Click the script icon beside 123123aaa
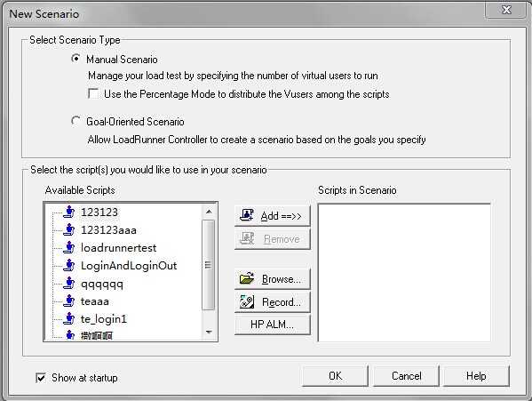 pos(69,230)
